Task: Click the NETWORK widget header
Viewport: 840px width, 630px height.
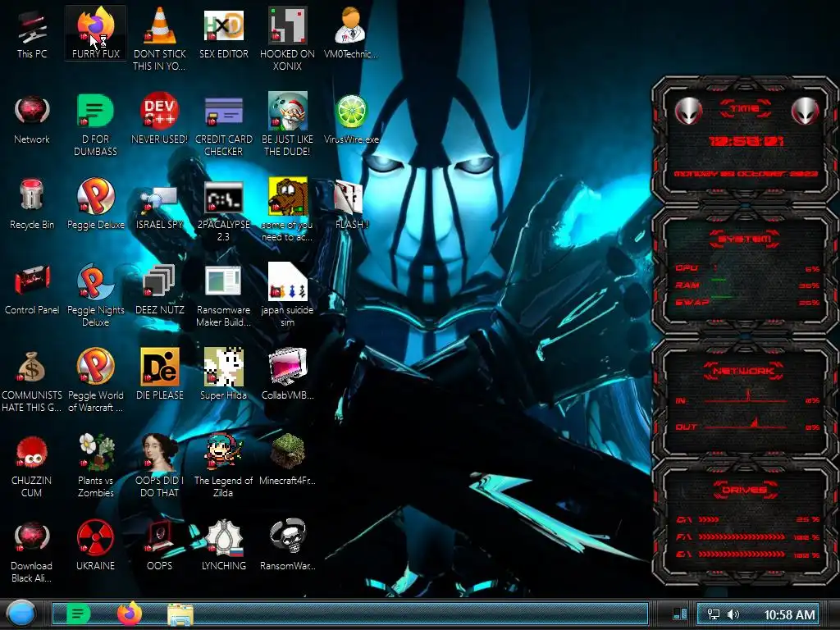Action: 745,371
